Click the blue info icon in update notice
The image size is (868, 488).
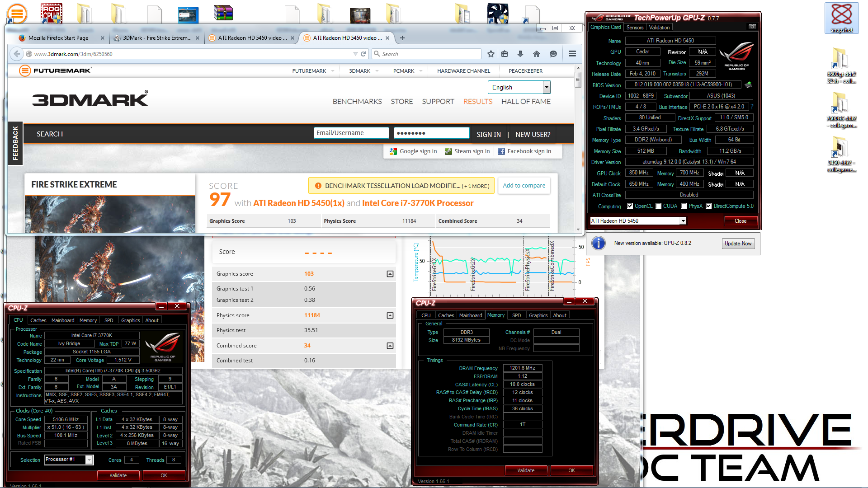click(599, 243)
